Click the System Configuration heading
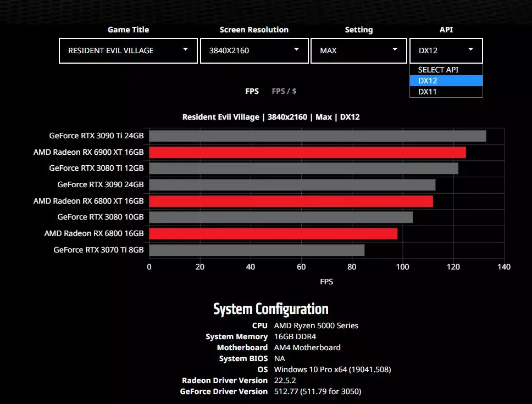Image resolution: width=532 pixels, height=404 pixels. tap(271, 308)
